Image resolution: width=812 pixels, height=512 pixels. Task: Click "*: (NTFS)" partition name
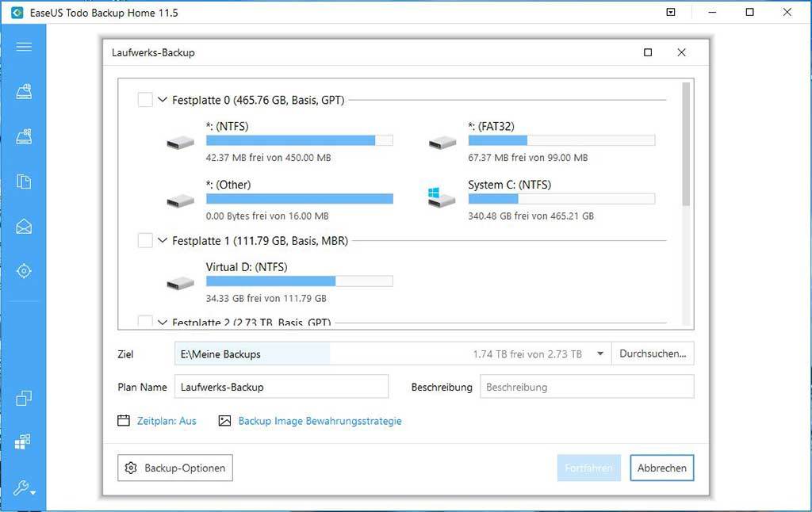(x=227, y=126)
